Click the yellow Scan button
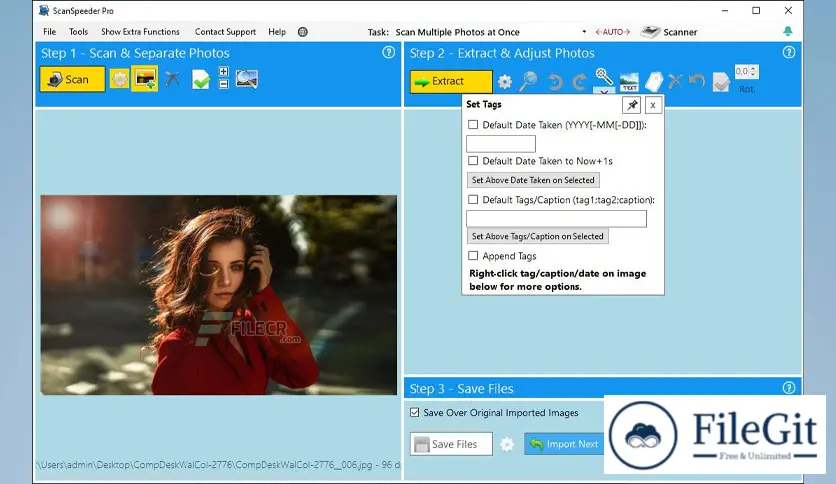836x484 pixels. [72, 79]
